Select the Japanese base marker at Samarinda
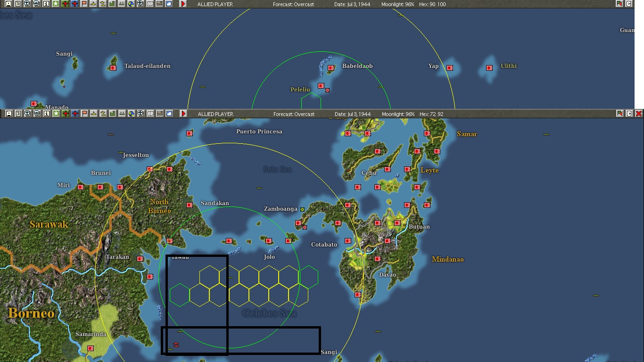 tap(91, 348)
